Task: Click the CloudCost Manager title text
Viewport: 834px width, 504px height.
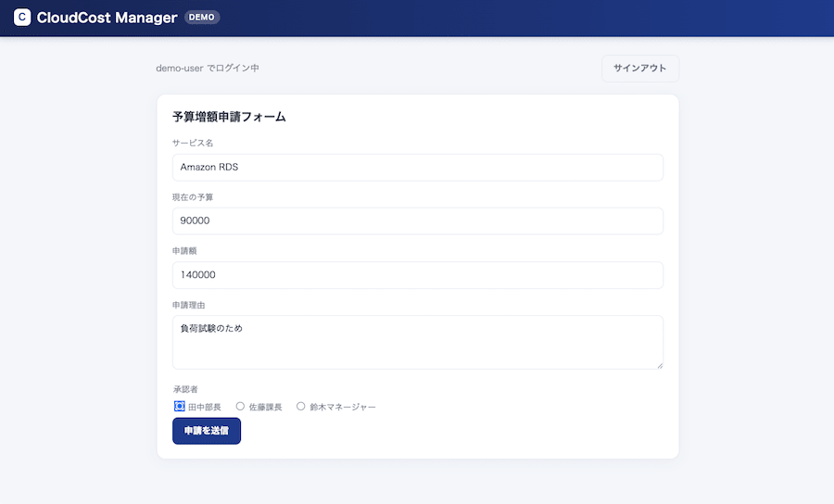Action: (107, 18)
